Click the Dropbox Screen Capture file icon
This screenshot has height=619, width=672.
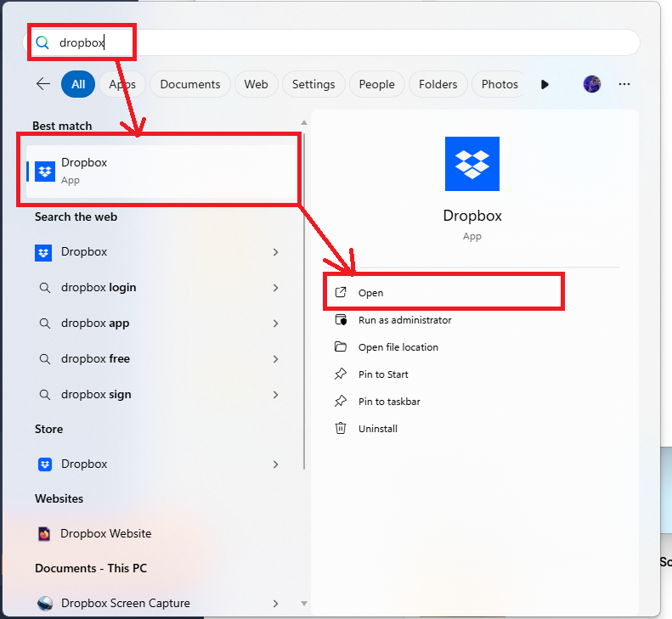point(45,603)
